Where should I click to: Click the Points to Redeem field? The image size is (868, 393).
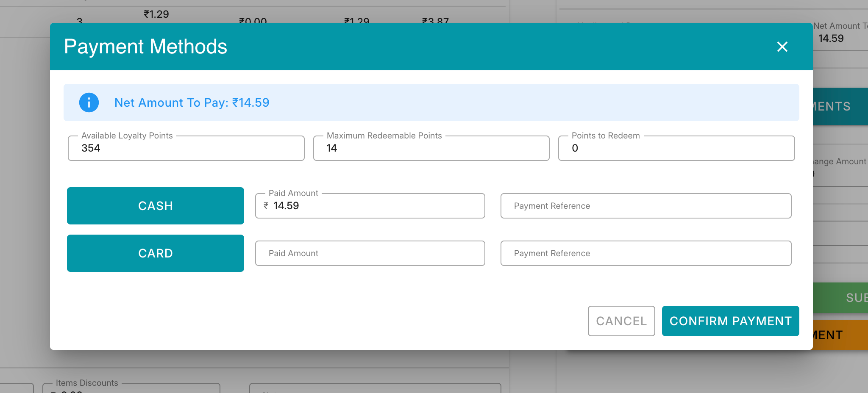coord(676,148)
